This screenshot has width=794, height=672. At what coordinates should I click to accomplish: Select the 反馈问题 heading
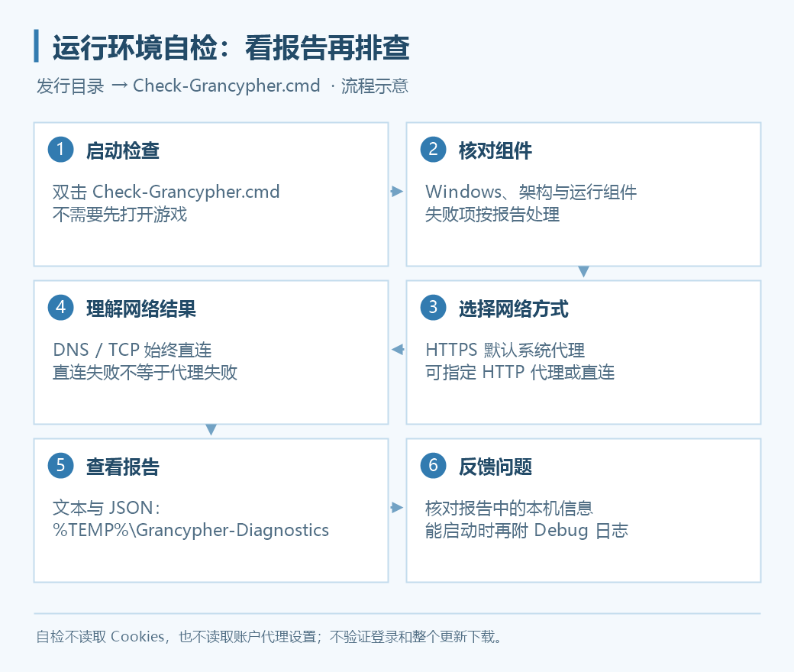(495, 467)
